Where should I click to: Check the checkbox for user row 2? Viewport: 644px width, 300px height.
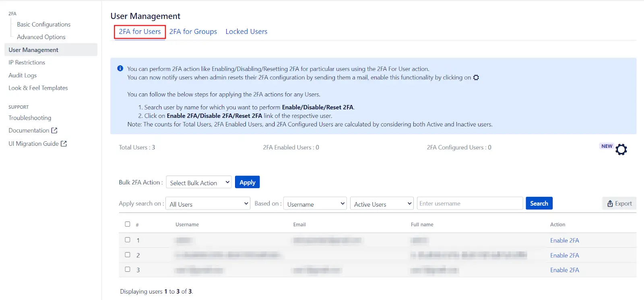(x=128, y=254)
